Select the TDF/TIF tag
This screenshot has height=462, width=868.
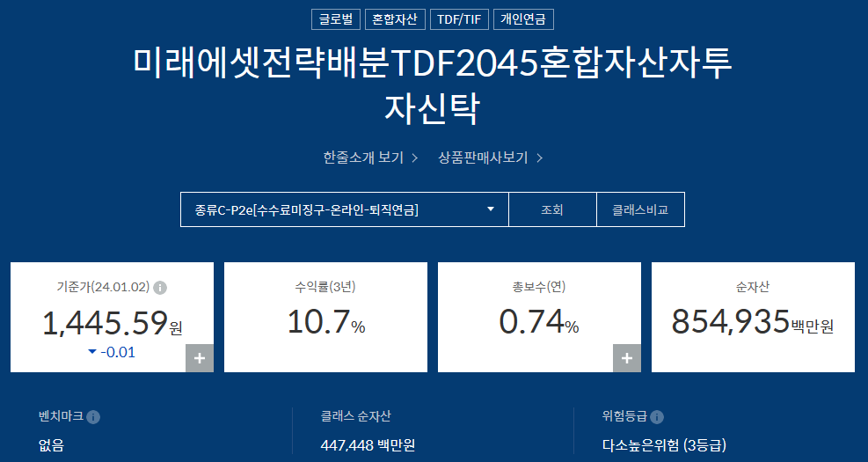pyautogui.click(x=459, y=19)
